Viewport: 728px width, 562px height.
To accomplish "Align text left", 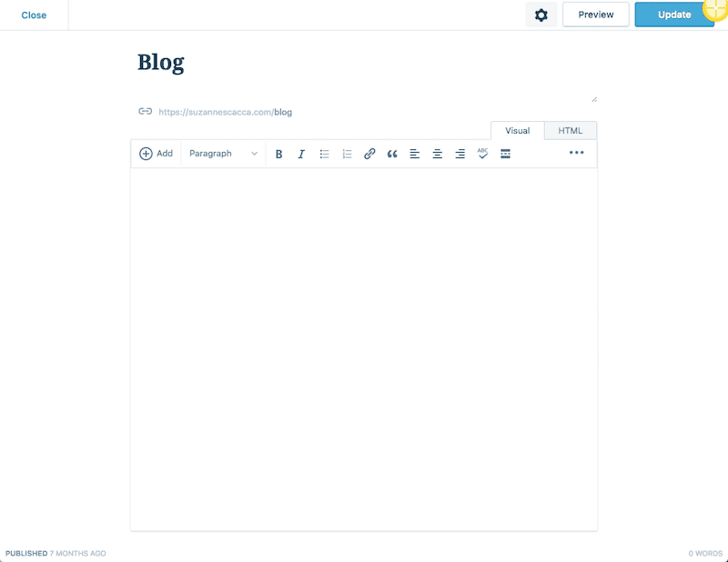I will (415, 154).
